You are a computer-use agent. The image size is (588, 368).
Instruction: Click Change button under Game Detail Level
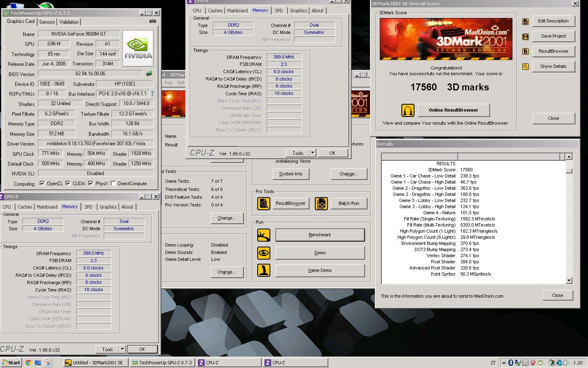click(227, 272)
